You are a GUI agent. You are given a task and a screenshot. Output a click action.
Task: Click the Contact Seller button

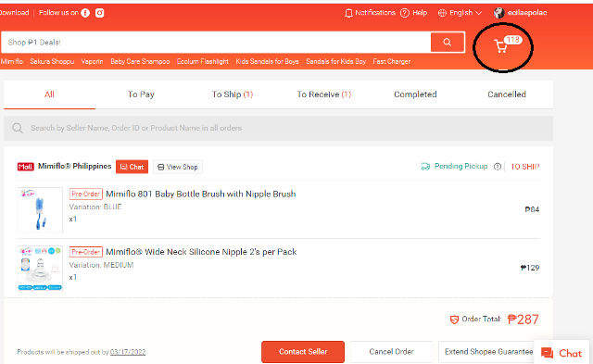[x=303, y=352]
